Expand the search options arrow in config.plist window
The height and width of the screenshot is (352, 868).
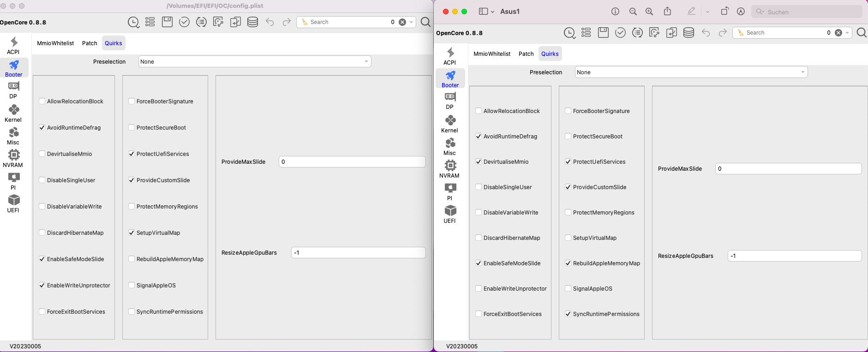(411, 22)
